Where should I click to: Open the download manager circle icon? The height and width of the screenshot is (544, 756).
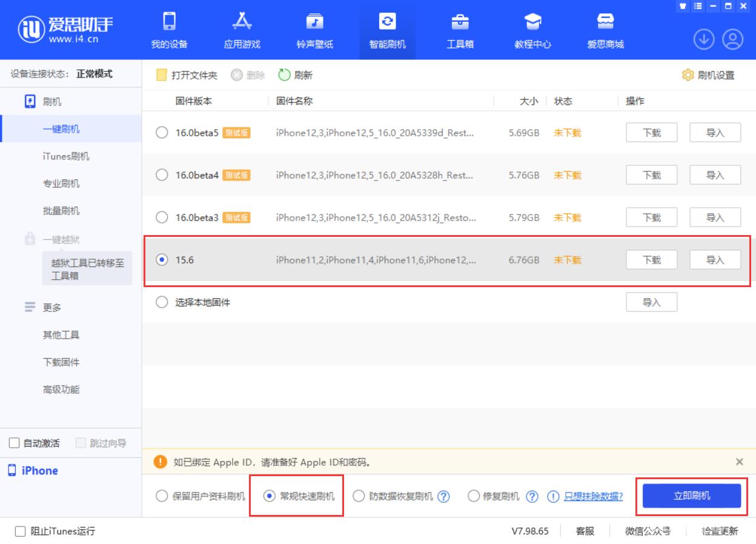703,38
